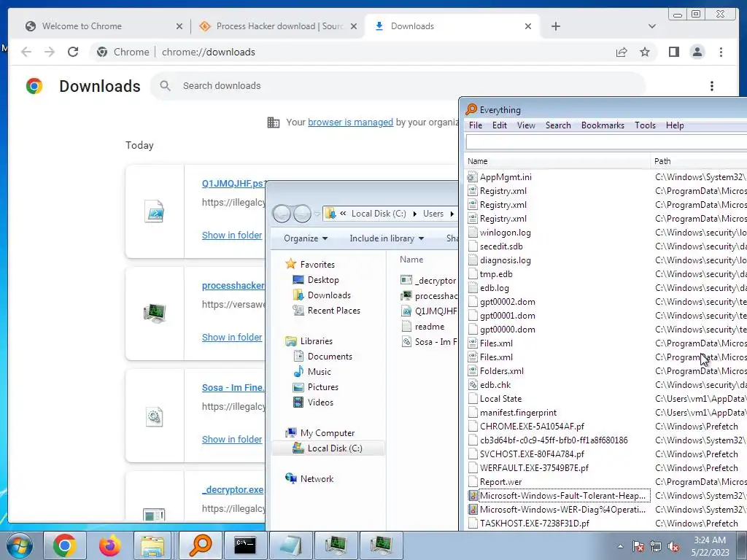Switch to Process Hacker download tab

pos(279,26)
